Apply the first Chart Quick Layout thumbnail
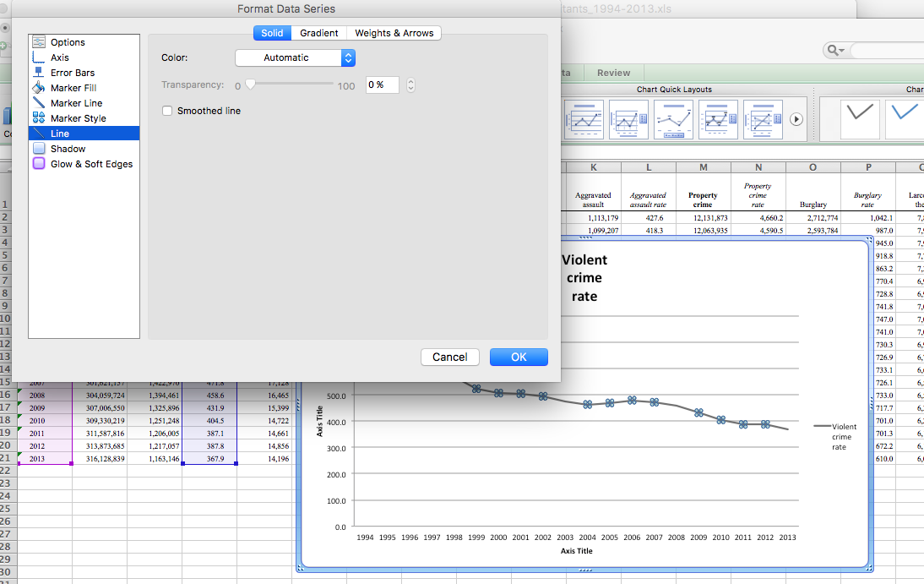This screenshot has height=584, width=924. pos(584,119)
